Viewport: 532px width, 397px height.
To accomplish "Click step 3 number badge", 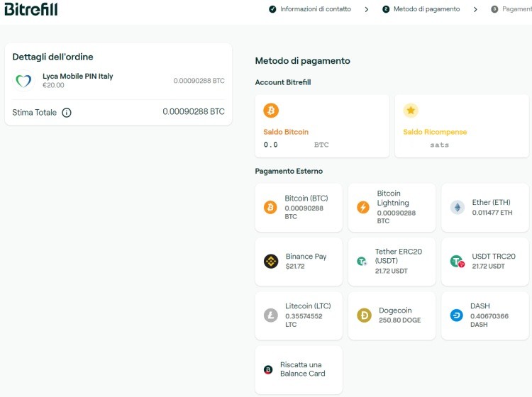I will (x=494, y=9).
